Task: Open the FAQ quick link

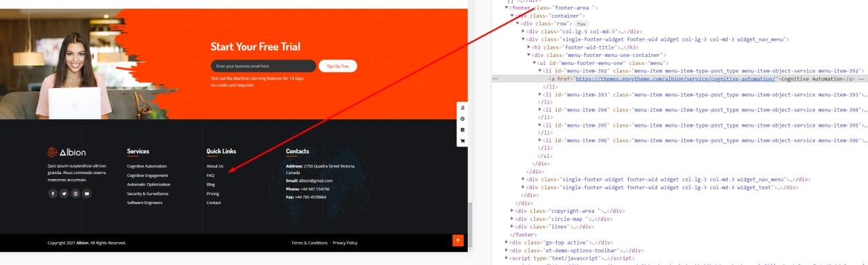Action: click(x=210, y=176)
